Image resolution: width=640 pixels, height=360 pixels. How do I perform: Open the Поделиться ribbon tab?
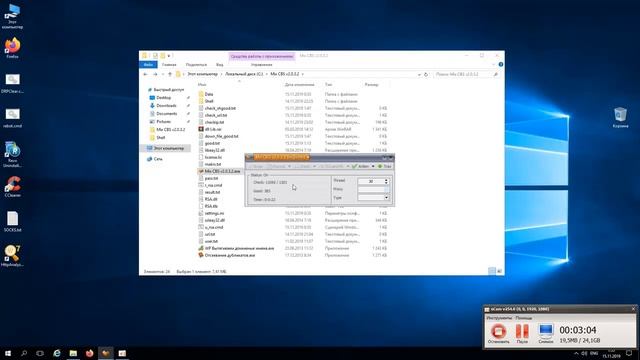pyautogui.click(x=196, y=64)
